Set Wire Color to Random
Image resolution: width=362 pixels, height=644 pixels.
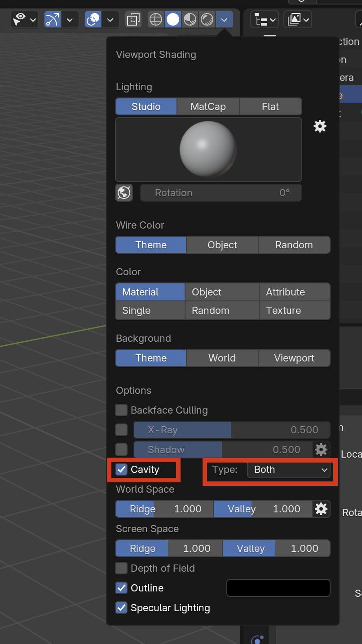(294, 245)
